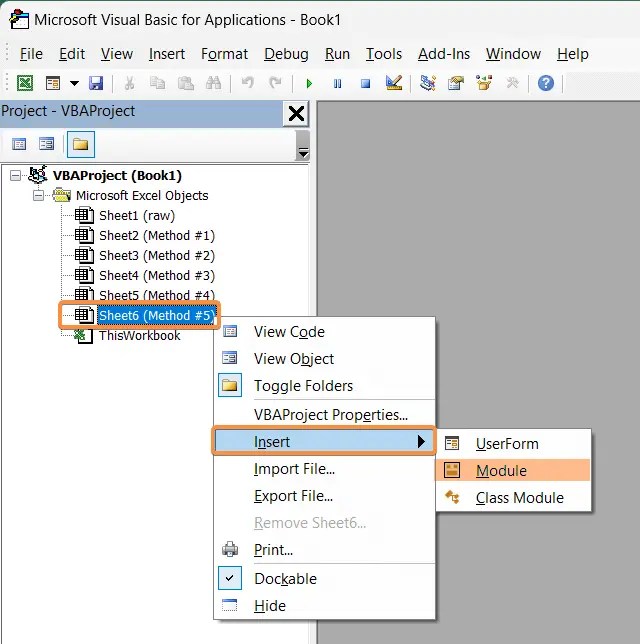Screen dimensions: 640x644
Task: Choose Toggle Folders in context menu
Action: 325,386
